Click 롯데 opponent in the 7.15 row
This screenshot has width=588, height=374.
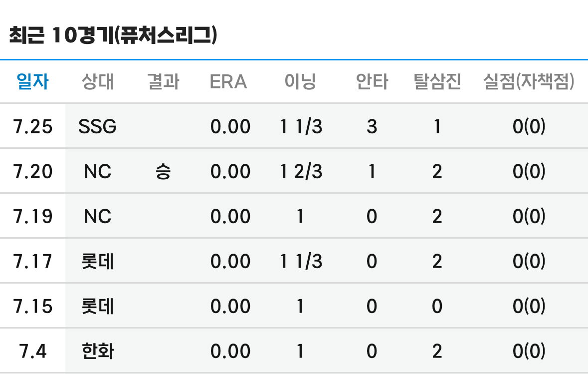97,307
